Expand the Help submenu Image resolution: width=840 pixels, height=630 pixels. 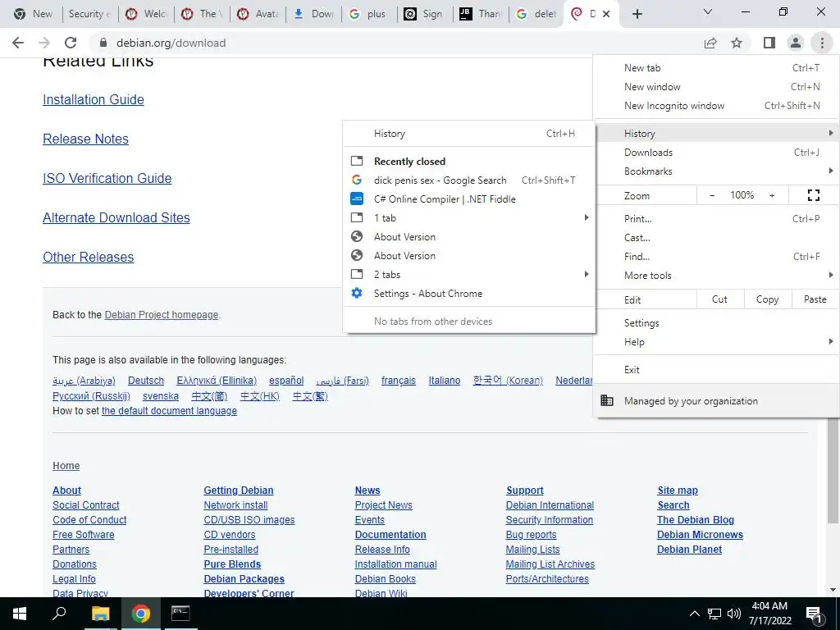[x=716, y=342]
